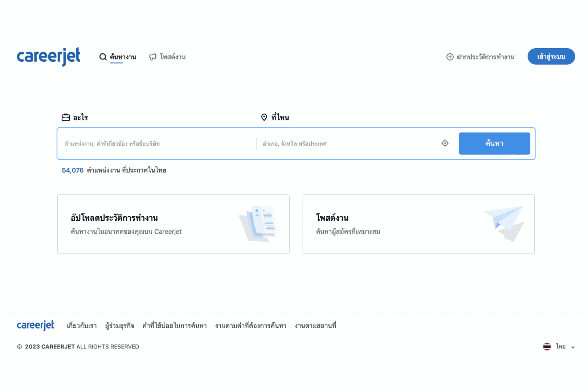The width and height of the screenshot is (588, 392).
Task: Click the 2023 CAREERJET ALL RIGHTS RESERVED text
Action: point(82,347)
